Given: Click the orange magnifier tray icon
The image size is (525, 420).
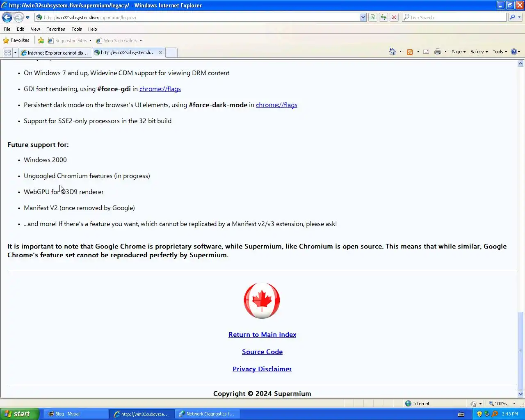Looking at the screenshot, I should coord(495,414).
